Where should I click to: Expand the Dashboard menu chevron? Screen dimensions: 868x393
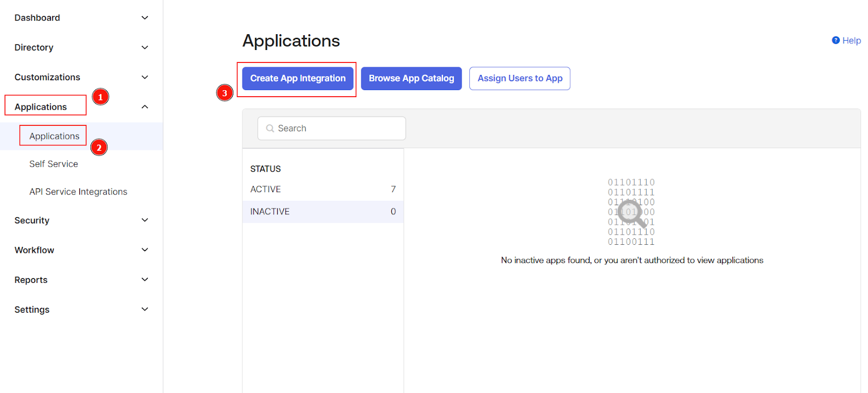(145, 18)
